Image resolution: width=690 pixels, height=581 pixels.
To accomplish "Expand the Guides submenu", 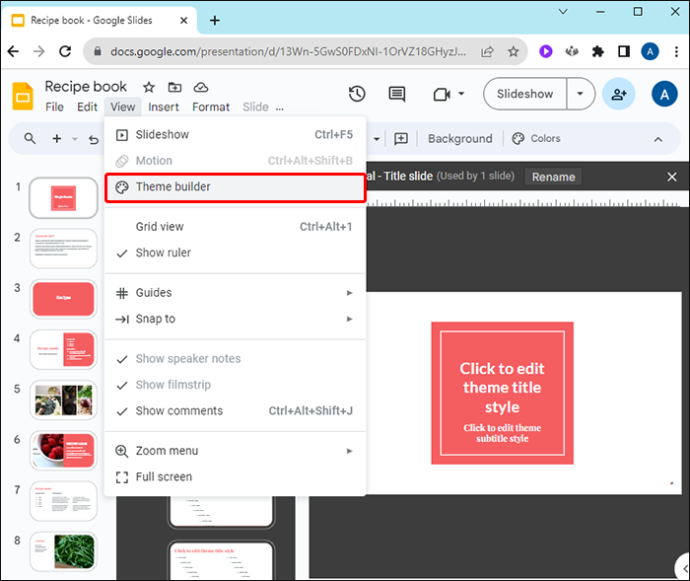I will click(235, 293).
